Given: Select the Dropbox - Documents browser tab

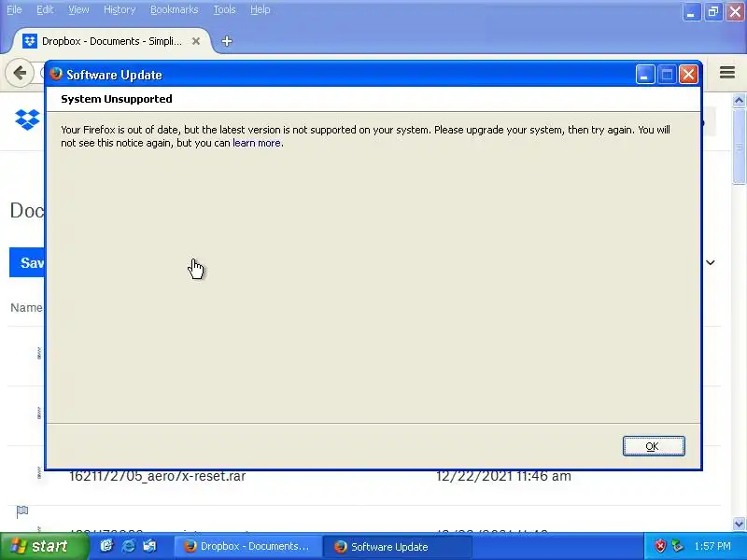Looking at the screenshot, I should [110, 41].
